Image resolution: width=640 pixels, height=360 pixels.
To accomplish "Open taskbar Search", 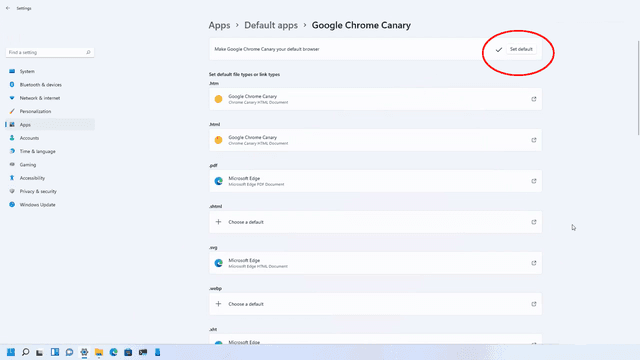I will click(25, 352).
